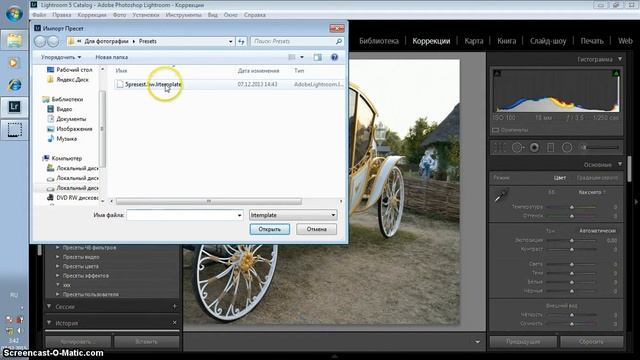Open Internet Explorer from taskbar

(x=14, y=85)
